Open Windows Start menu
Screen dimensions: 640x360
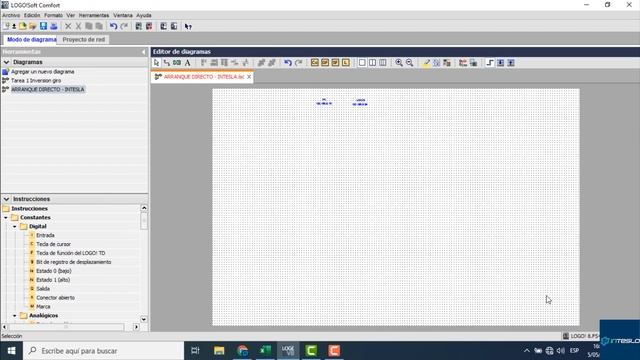pyautogui.click(x=11, y=351)
